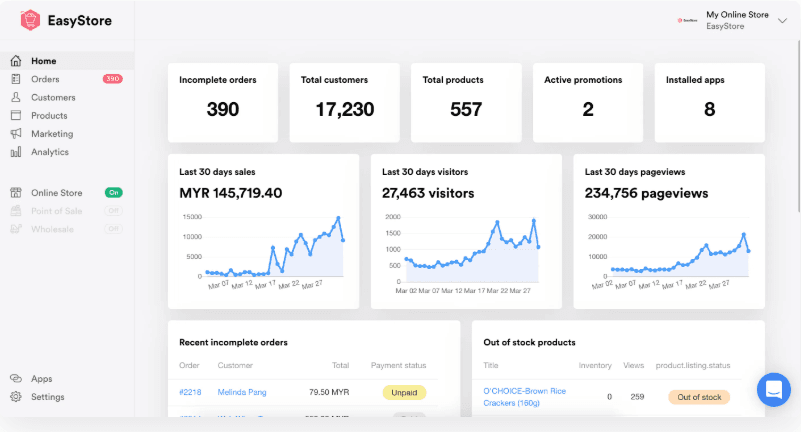Click the Orders clipboard icon

tap(16, 79)
